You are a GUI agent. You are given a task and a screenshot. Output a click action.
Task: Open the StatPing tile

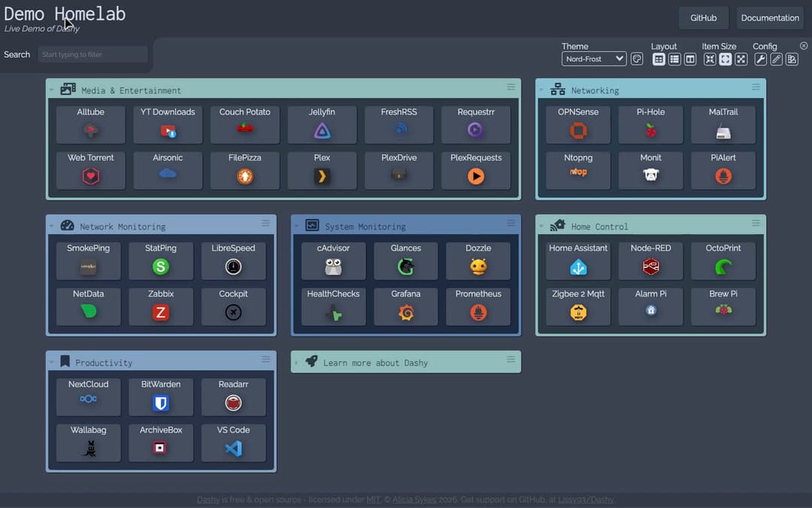pos(161,260)
